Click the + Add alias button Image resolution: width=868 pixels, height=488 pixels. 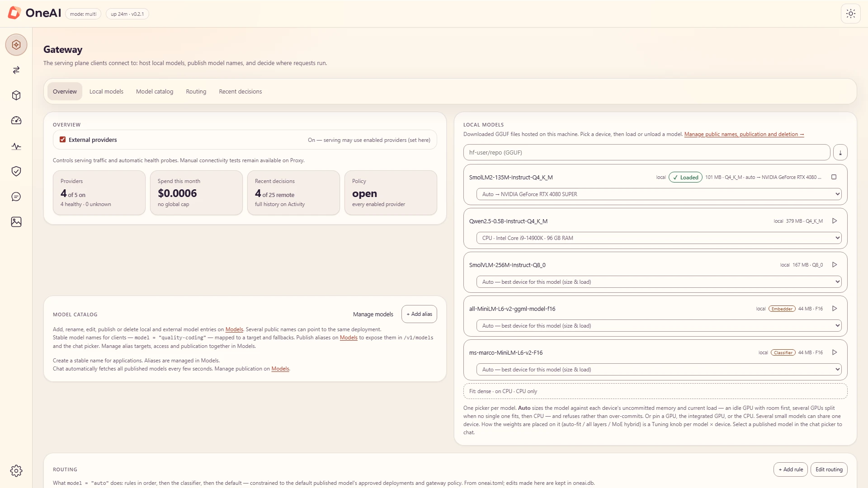[419, 314]
